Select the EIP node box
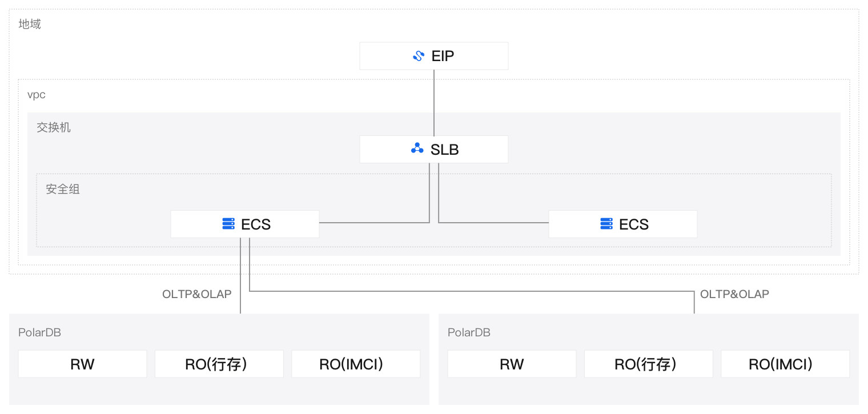This screenshot has height=414, width=868. pyautogui.click(x=434, y=56)
